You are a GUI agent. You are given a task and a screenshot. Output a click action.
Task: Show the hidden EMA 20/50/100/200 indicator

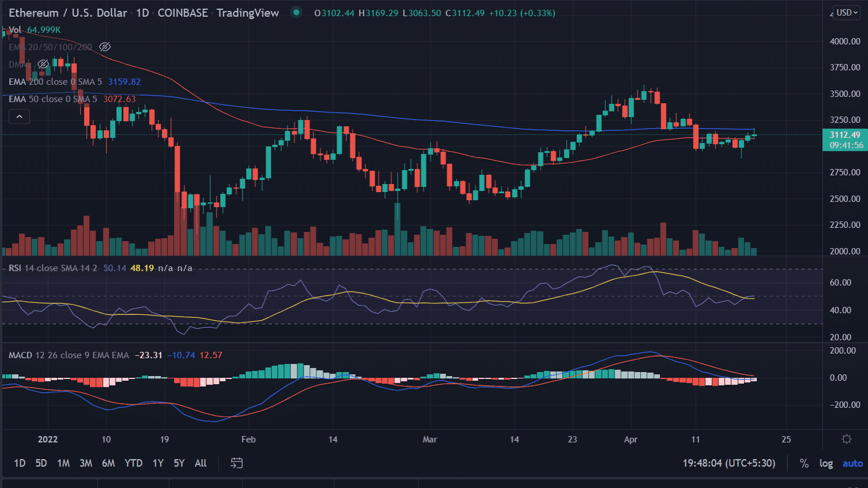pyautogui.click(x=105, y=47)
